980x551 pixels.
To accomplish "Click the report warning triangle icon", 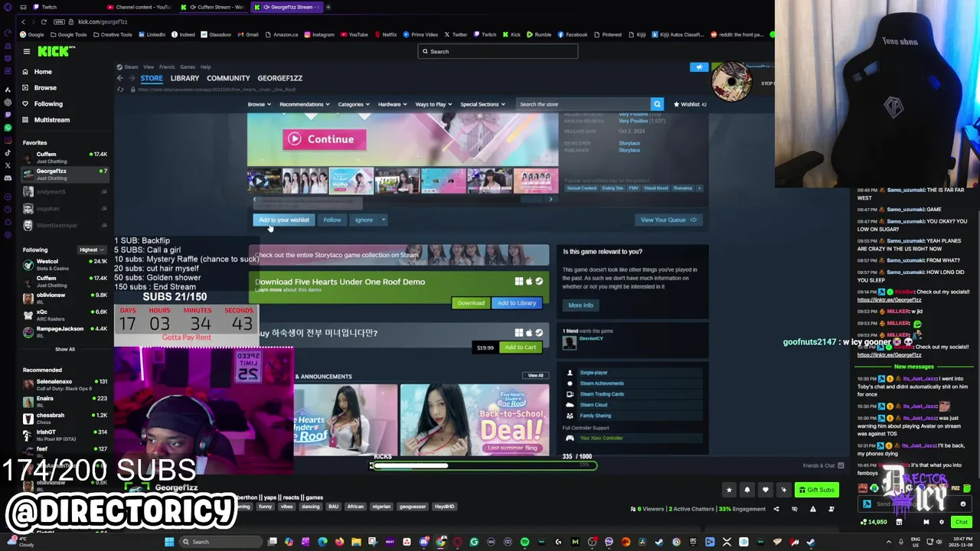I will tap(813, 509).
